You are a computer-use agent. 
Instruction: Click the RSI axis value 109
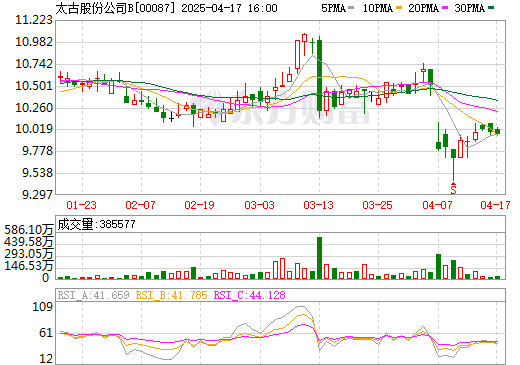(42, 307)
